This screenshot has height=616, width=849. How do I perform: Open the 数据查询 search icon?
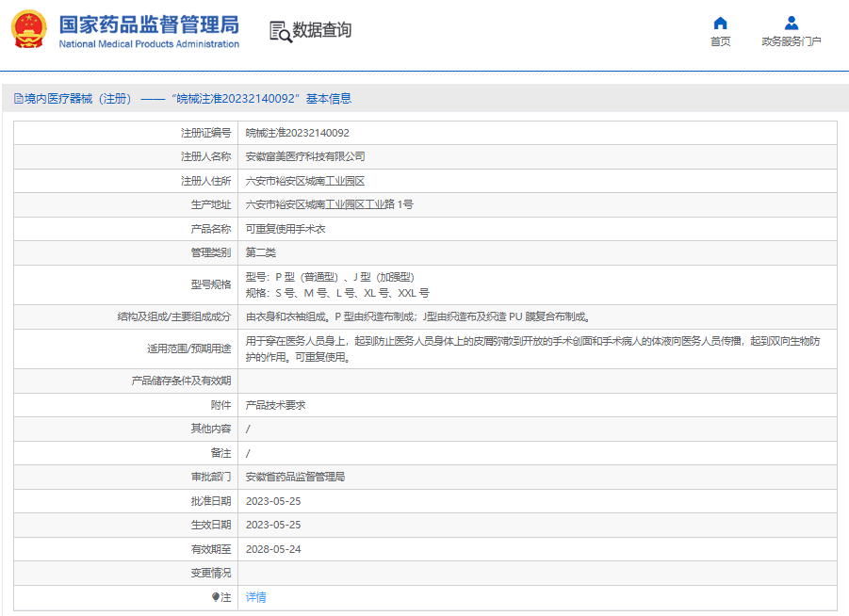point(281,31)
